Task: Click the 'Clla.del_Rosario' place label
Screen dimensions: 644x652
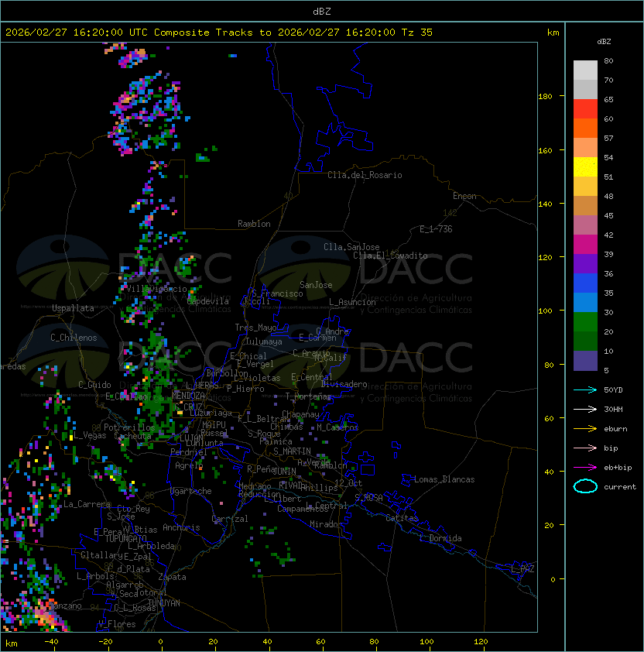Action: pyautogui.click(x=365, y=175)
